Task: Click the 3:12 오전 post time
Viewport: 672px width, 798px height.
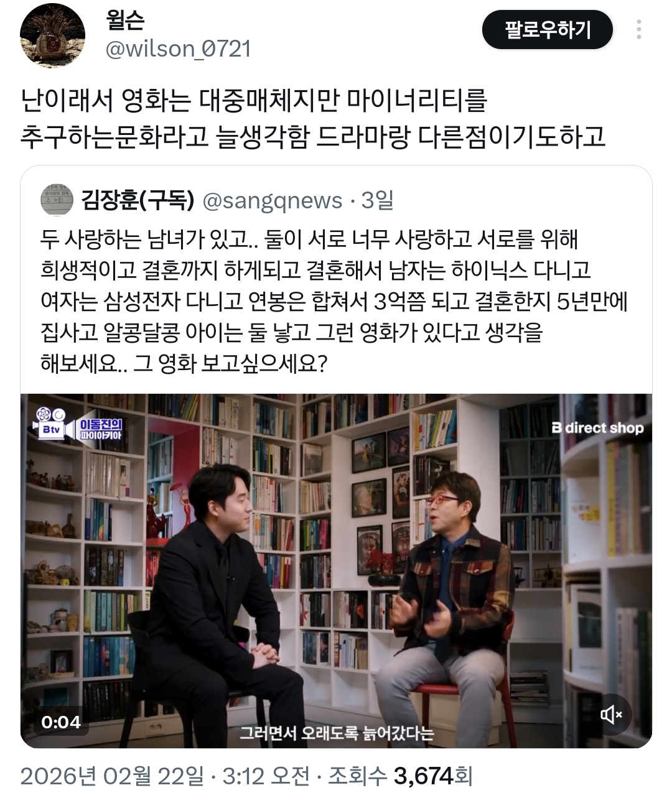Action: 266,776
